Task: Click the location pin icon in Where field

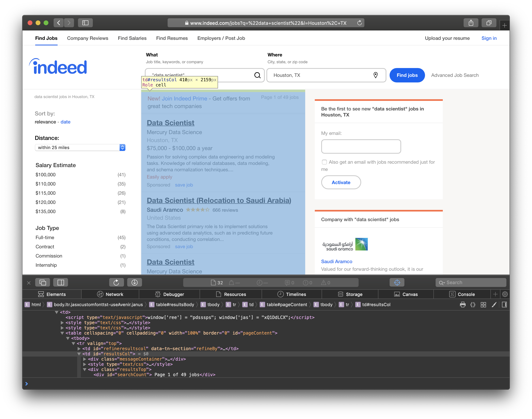Action: coord(375,75)
